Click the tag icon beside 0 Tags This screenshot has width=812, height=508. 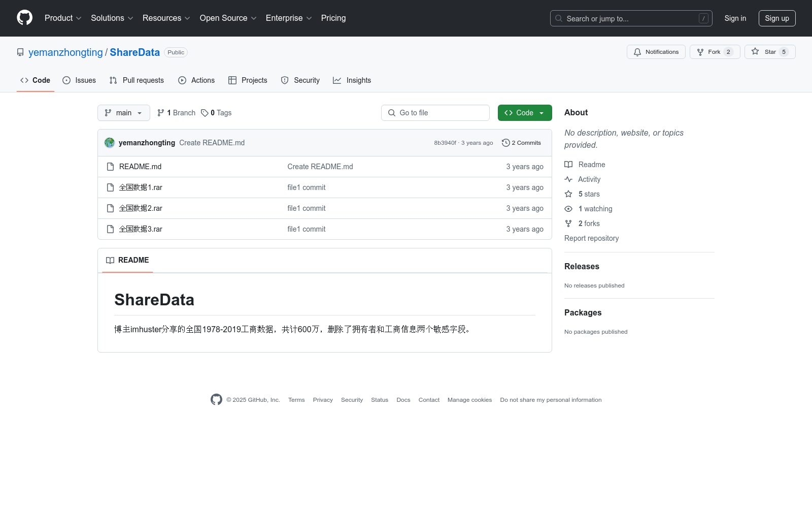click(205, 113)
